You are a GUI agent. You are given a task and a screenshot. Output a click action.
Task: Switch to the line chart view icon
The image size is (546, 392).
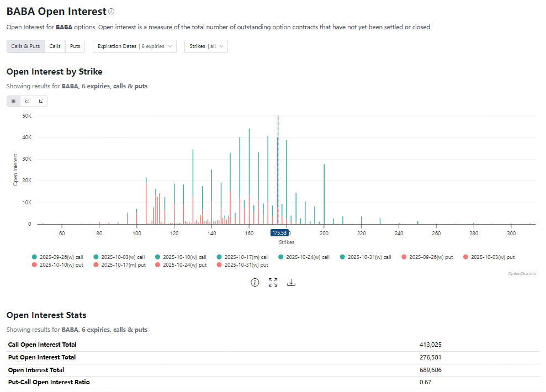27,101
